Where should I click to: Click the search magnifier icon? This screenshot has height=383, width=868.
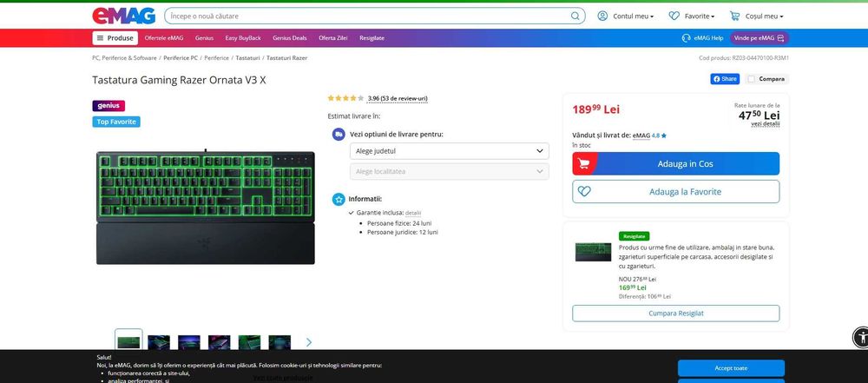[x=575, y=17]
